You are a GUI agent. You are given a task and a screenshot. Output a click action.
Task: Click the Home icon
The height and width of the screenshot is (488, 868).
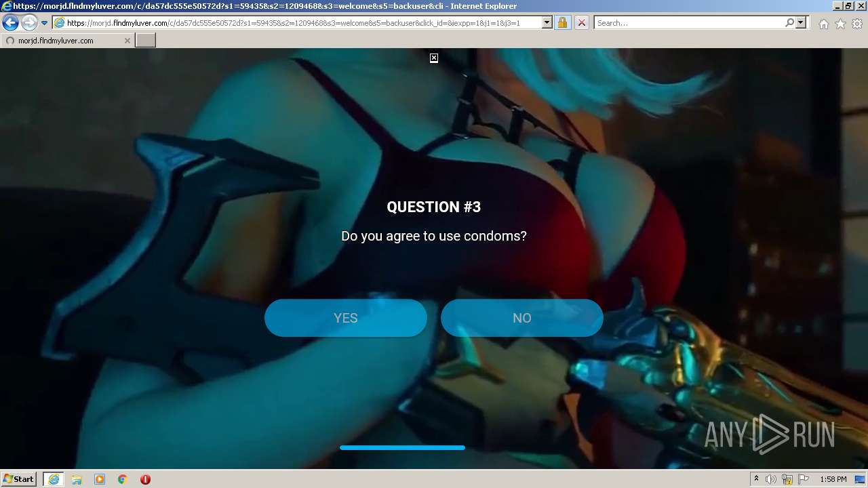click(x=823, y=24)
